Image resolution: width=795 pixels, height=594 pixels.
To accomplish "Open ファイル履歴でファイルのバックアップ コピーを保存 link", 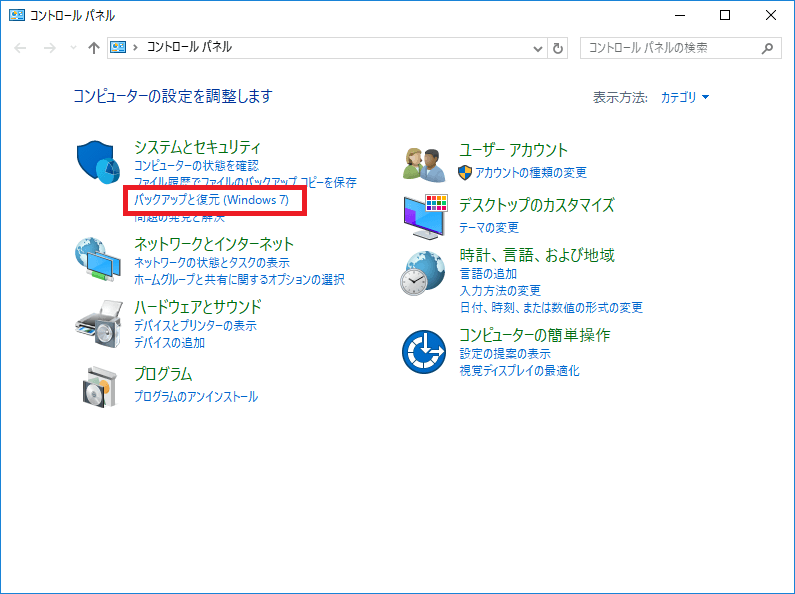I will (x=245, y=181).
